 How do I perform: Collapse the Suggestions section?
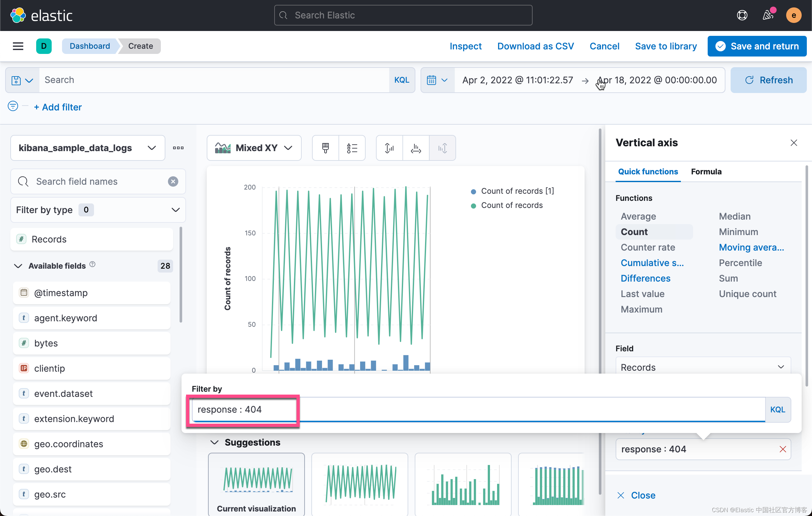214,442
